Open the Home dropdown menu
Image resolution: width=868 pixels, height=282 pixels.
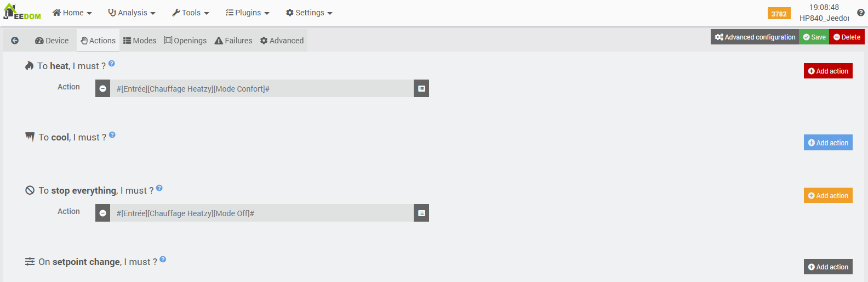(72, 13)
